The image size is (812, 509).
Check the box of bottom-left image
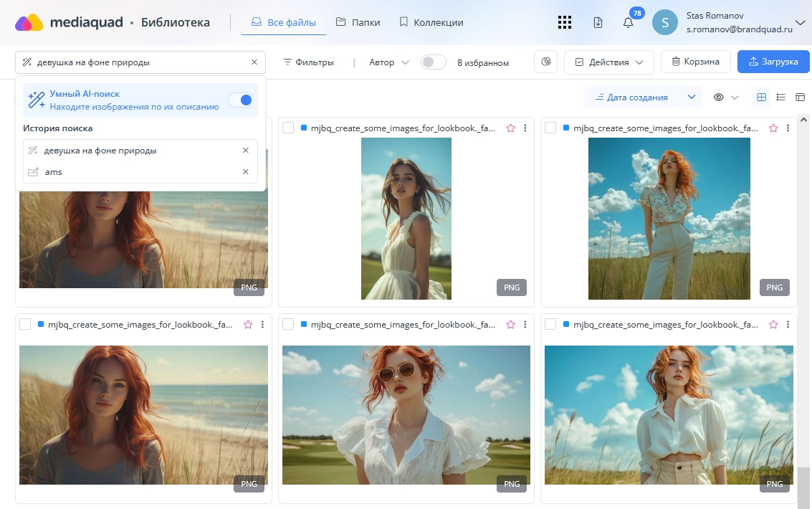(25, 325)
